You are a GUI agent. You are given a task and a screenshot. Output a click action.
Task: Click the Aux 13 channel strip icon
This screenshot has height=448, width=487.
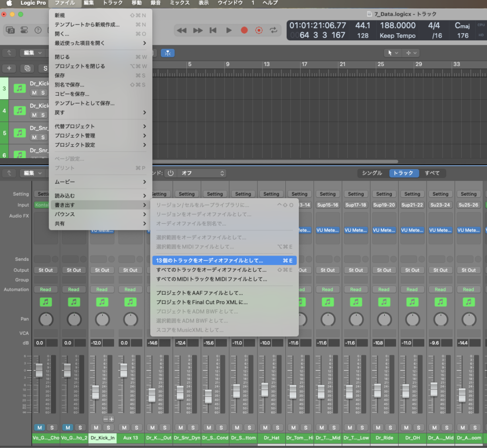130,302
